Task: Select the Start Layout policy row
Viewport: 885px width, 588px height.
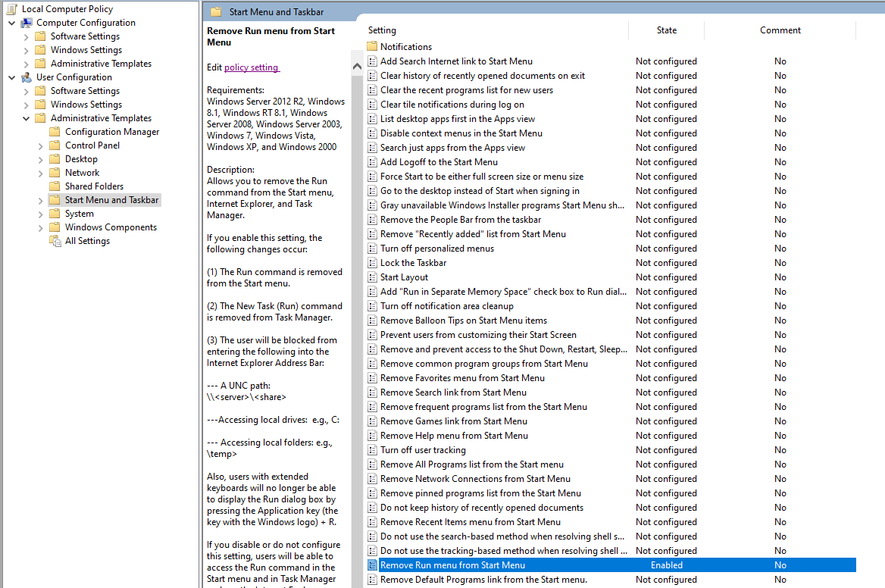Action: pyautogui.click(x=611, y=277)
